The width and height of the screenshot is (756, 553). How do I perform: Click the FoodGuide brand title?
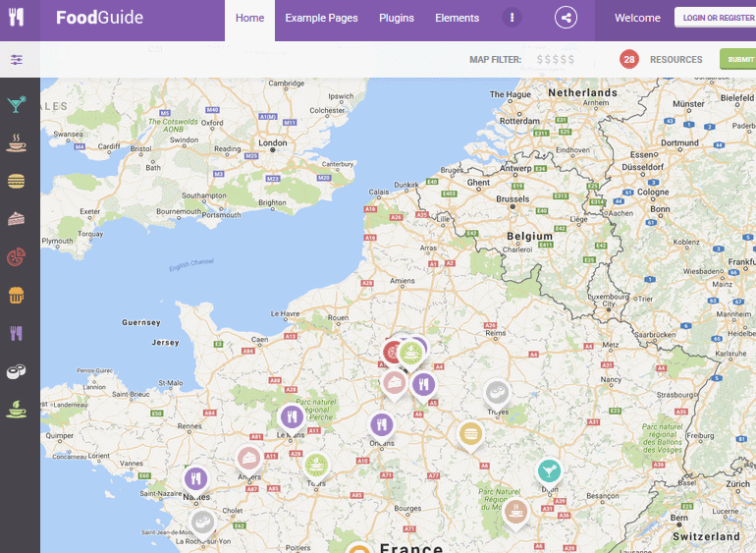(x=99, y=18)
